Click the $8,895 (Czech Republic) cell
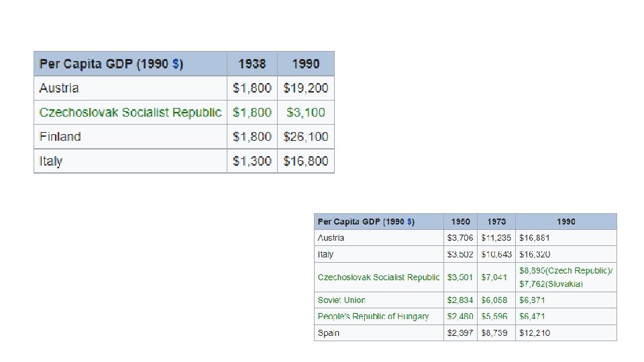Screen dimensions: 644x362 pyautogui.click(x=566, y=270)
